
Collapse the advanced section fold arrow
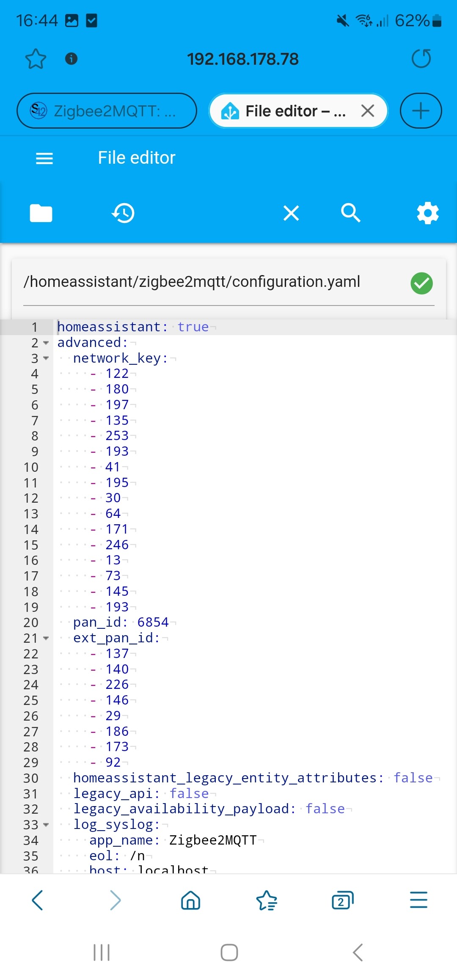(x=46, y=343)
